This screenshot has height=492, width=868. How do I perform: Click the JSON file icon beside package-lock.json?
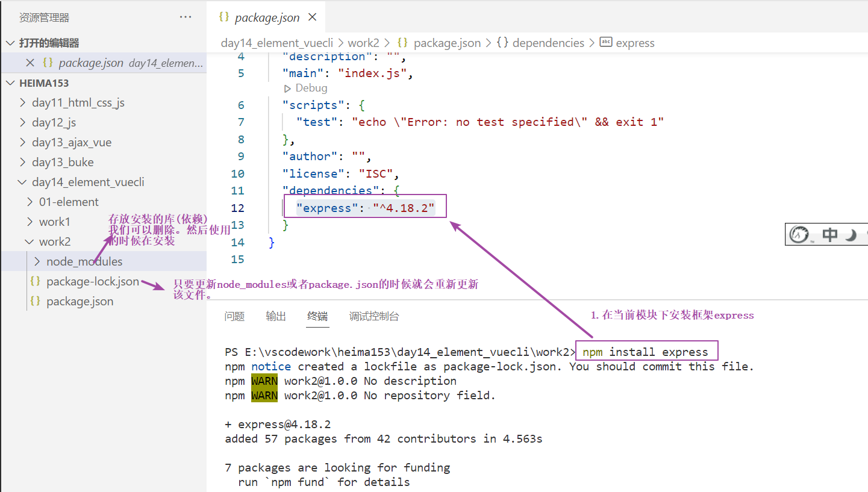point(36,281)
